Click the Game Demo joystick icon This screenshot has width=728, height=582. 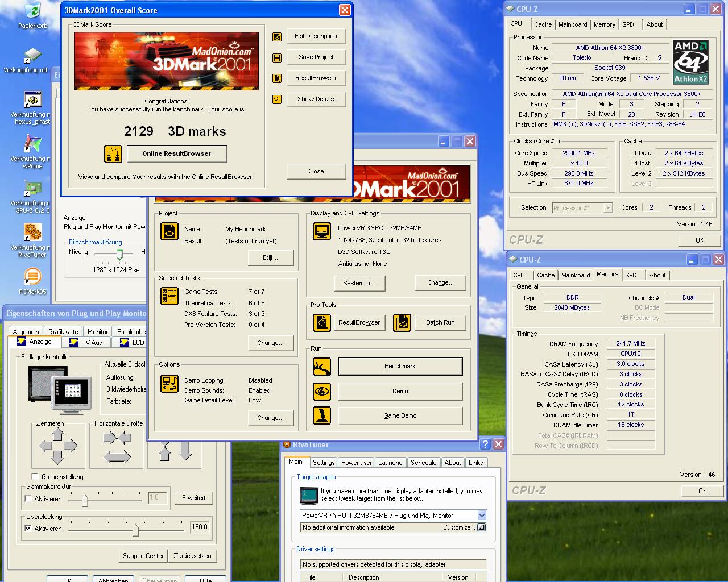tap(322, 415)
